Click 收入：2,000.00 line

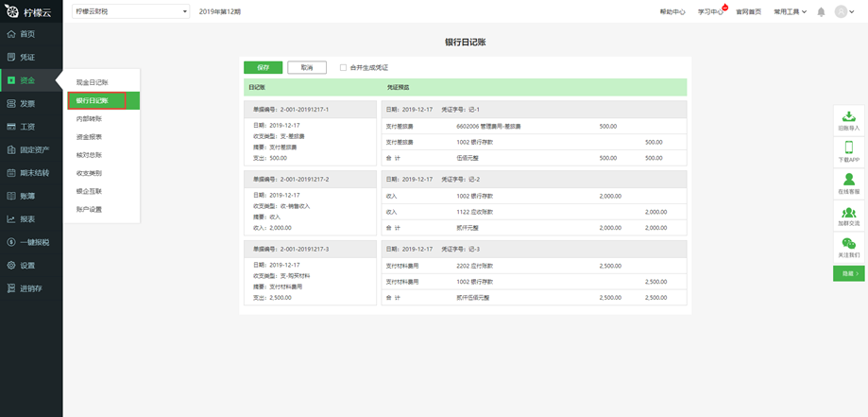(x=272, y=227)
